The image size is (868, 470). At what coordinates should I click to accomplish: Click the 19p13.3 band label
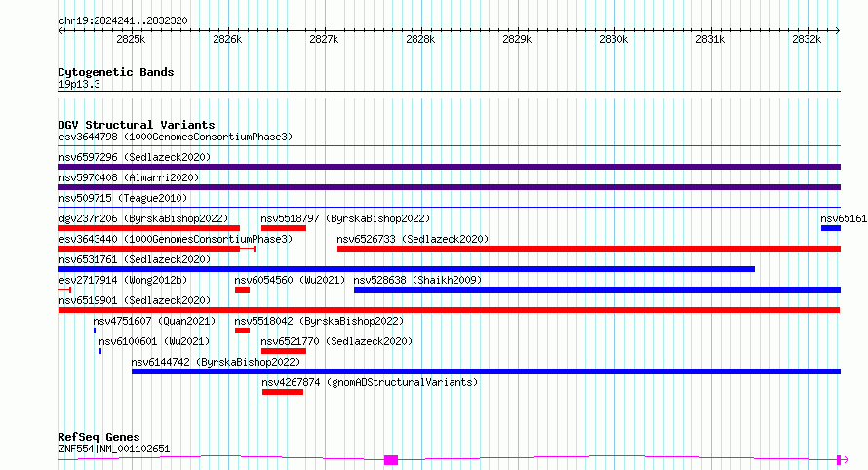[x=79, y=84]
